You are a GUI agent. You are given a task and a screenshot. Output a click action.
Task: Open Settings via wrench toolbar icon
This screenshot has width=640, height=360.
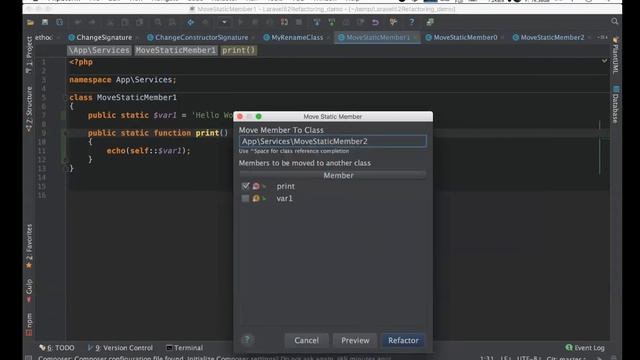(393, 22)
